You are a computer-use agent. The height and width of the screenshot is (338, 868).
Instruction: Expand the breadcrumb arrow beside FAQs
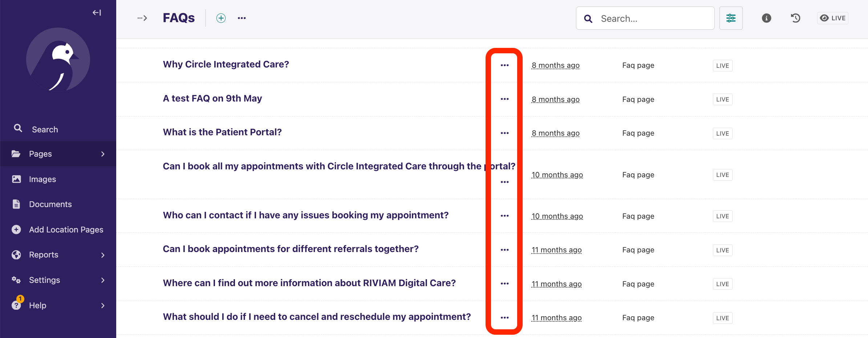pyautogui.click(x=142, y=18)
